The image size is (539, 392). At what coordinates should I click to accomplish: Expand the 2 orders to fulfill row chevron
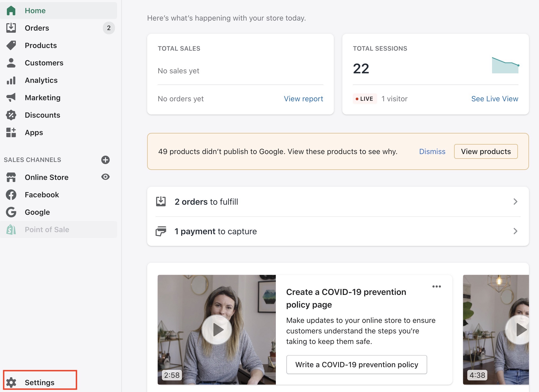click(x=515, y=202)
